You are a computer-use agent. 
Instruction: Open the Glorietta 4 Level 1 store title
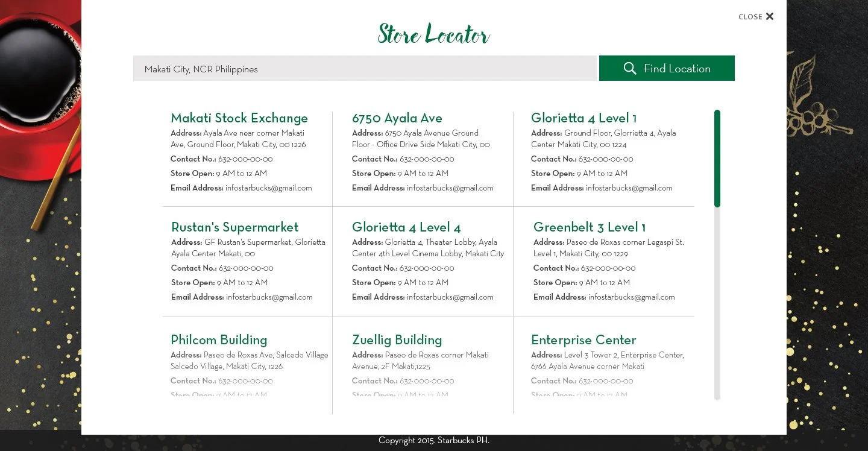point(583,118)
